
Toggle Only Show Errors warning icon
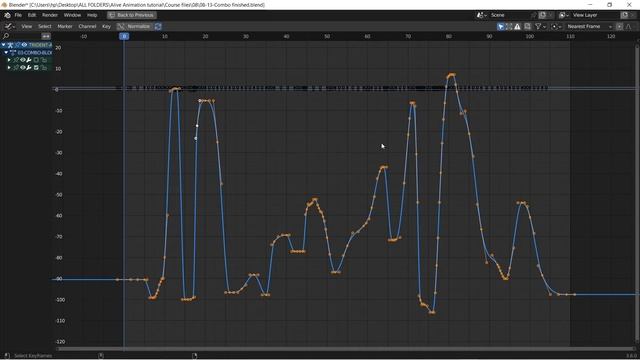[517, 27]
